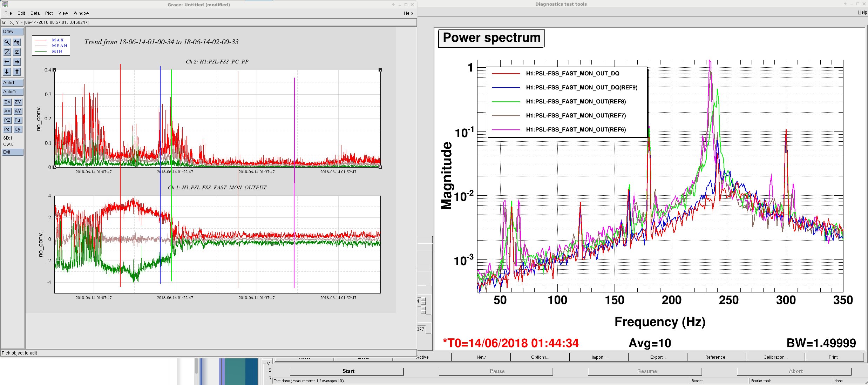Click the AY autoscale y-axis button
This screenshot has width=868, height=385.
pyautogui.click(x=18, y=111)
